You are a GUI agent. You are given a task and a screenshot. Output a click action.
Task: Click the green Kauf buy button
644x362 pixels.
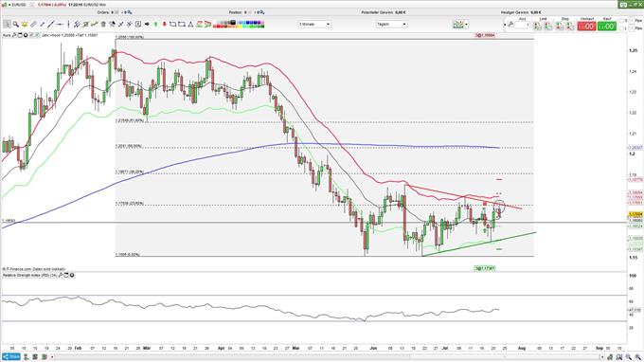tap(607, 26)
